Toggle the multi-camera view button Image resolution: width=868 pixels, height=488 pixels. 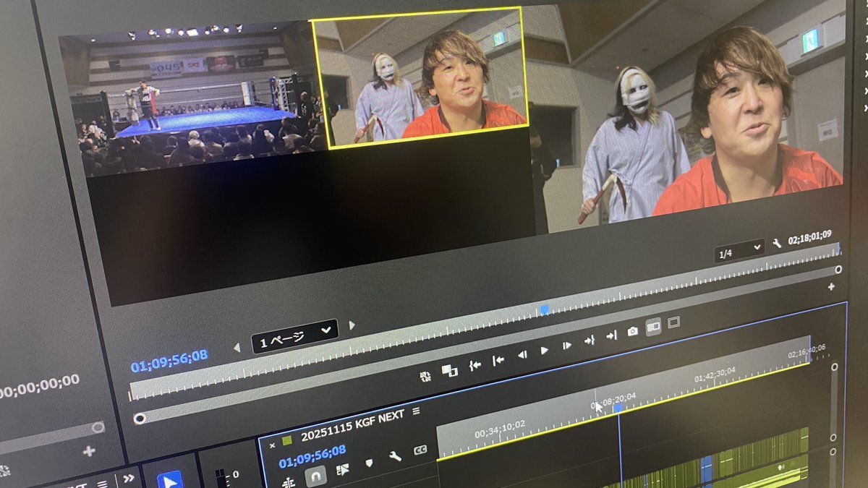click(x=653, y=327)
